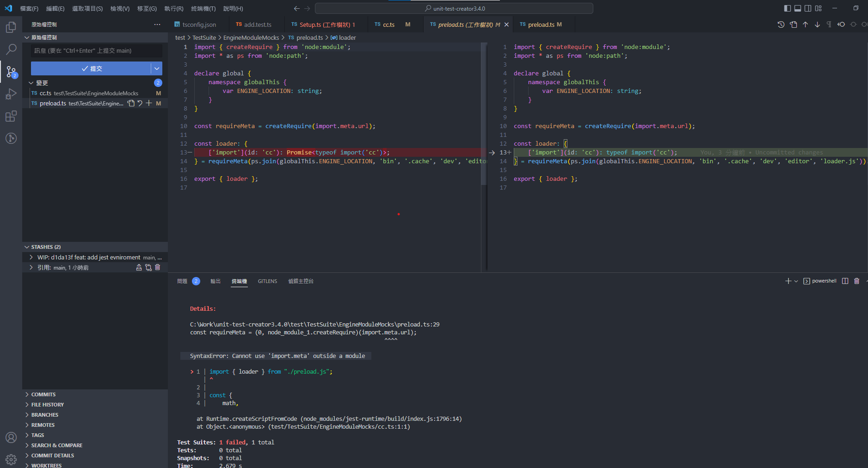This screenshot has height=468, width=868.
Task: Open file history clock icon in editor toolbar
Action: tap(781, 25)
